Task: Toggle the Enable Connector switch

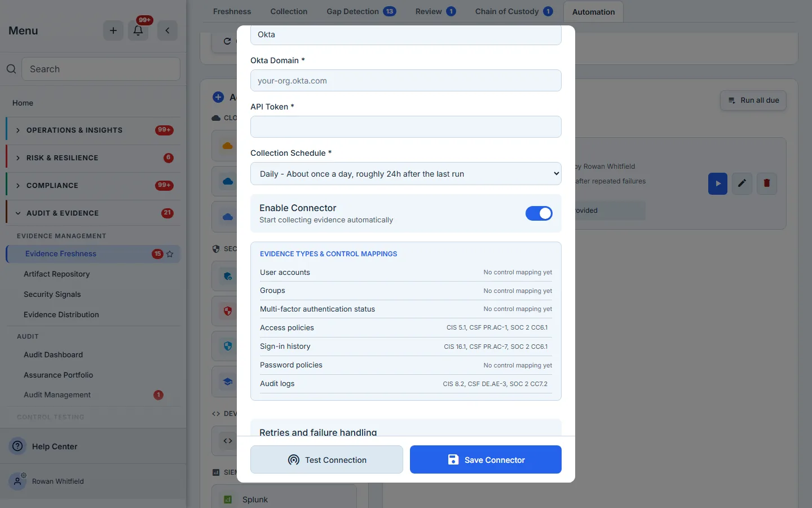Action: pyautogui.click(x=539, y=213)
